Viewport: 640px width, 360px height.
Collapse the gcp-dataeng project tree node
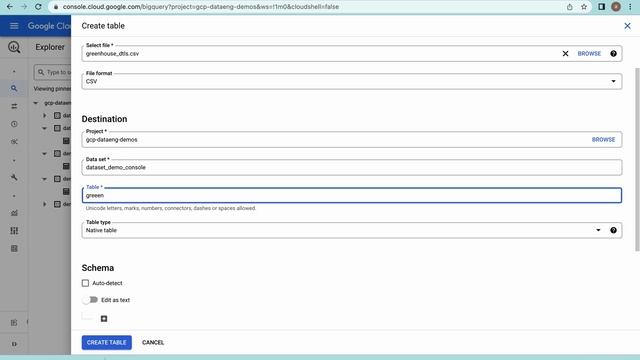point(36,103)
